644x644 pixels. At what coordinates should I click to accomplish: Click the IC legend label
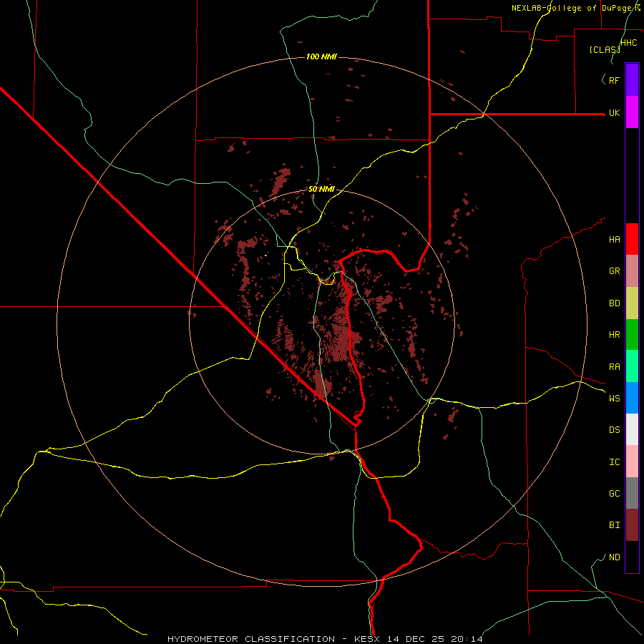(x=614, y=462)
